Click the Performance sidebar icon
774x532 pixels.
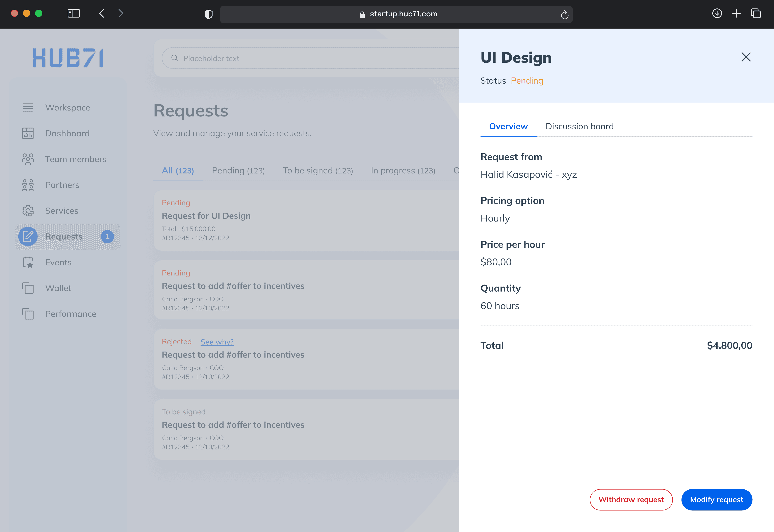[x=28, y=314]
